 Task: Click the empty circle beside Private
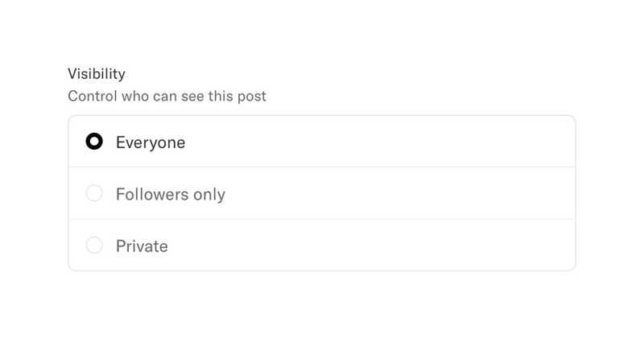(x=94, y=246)
